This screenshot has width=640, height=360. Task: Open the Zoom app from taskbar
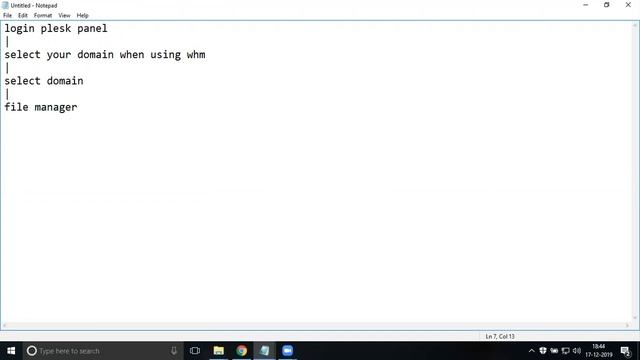tap(287, 351)
